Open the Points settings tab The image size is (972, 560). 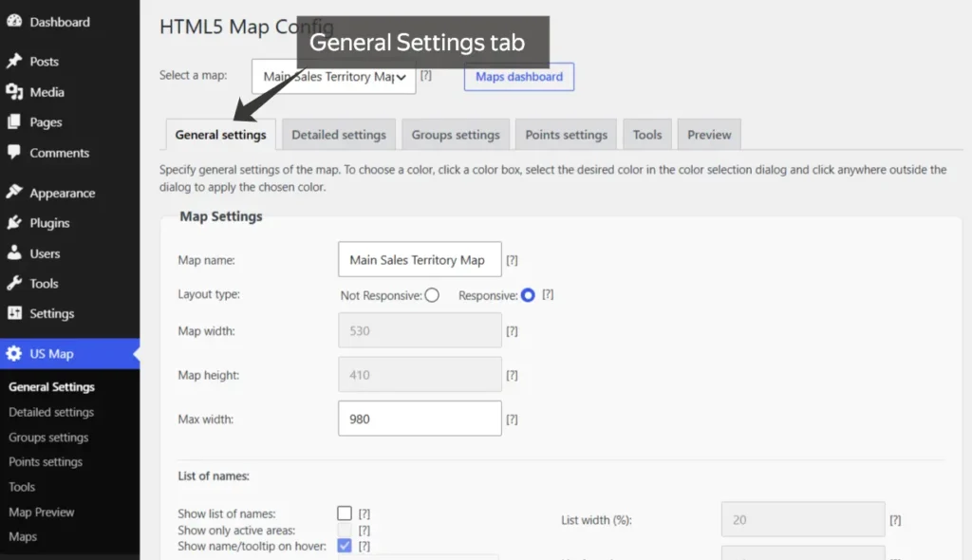[566, 135]
